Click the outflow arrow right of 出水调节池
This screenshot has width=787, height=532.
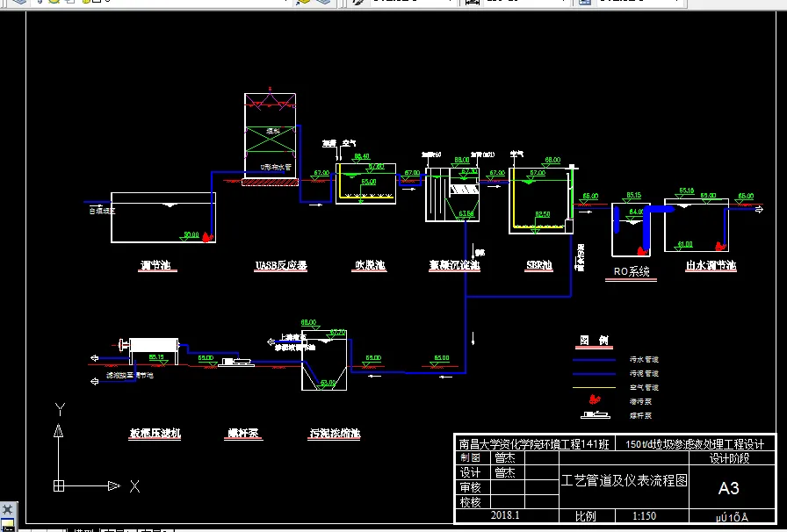tap(759, 209)
